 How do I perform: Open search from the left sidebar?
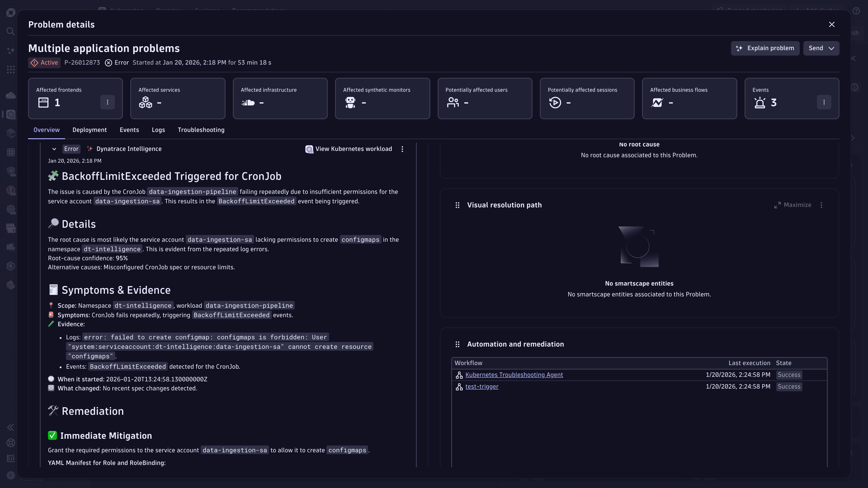10,31
